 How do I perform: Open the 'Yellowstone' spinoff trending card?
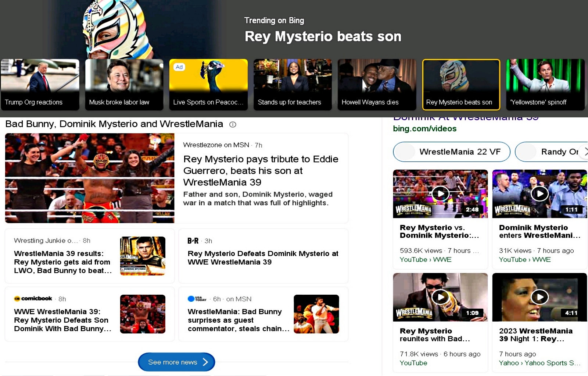(545, 85)
